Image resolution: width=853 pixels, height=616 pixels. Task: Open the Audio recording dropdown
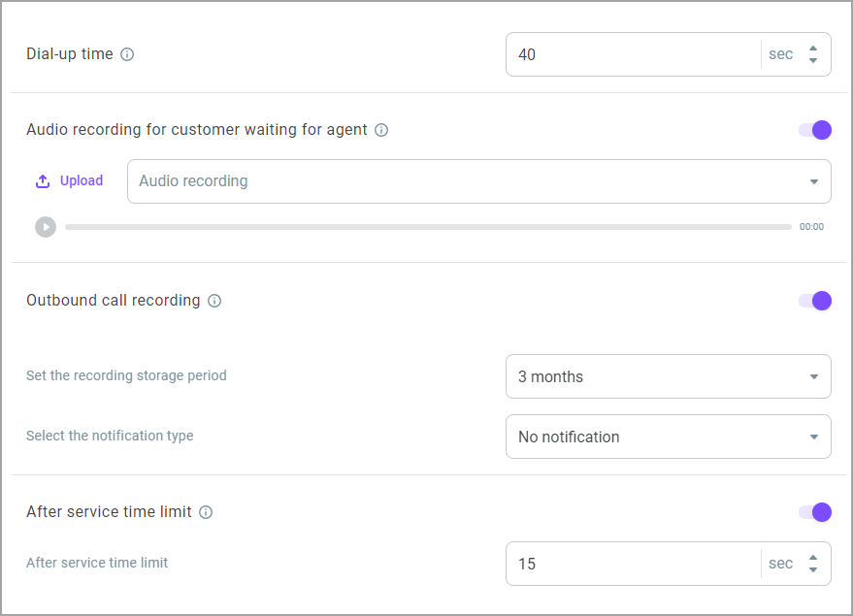478,181
